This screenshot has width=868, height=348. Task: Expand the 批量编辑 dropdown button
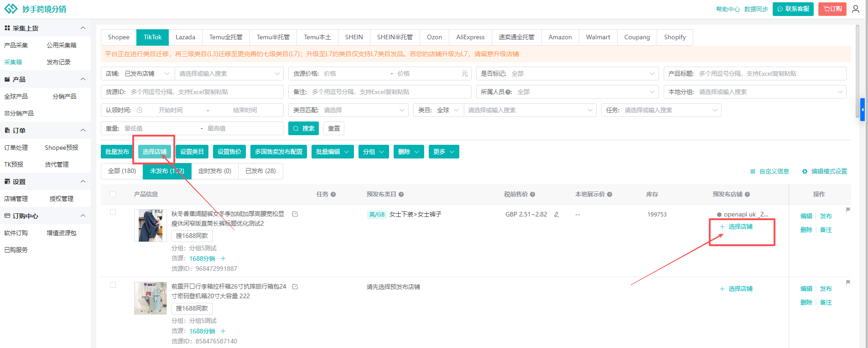click(x=333, y=152)
